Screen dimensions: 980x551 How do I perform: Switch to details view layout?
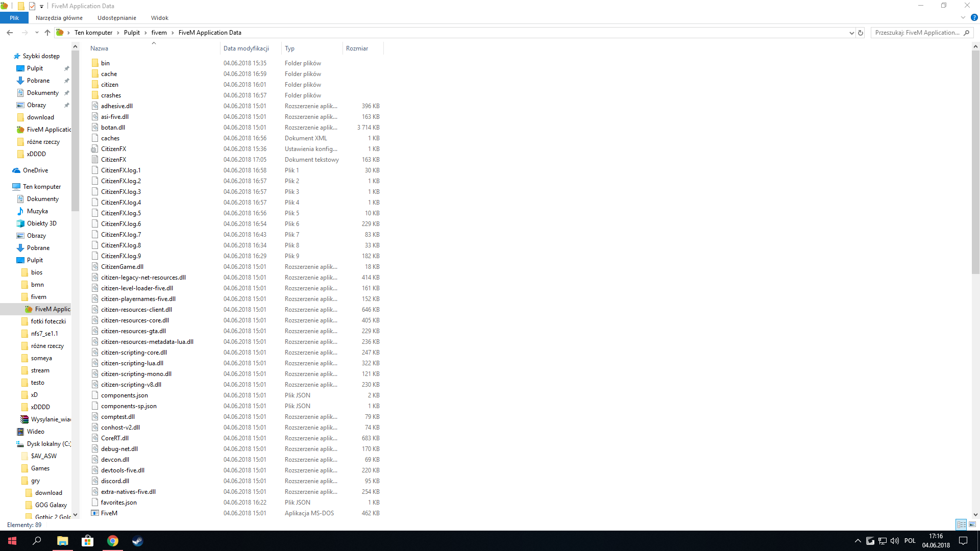961,524
